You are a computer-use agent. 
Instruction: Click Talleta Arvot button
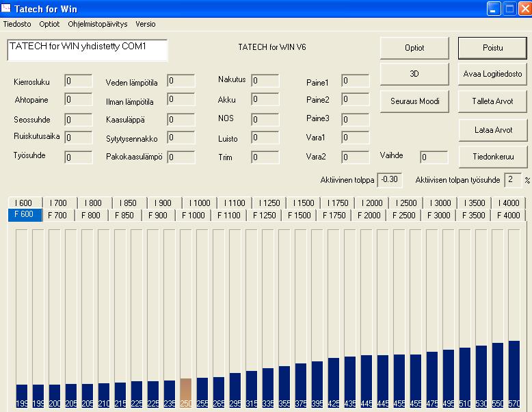492,101
